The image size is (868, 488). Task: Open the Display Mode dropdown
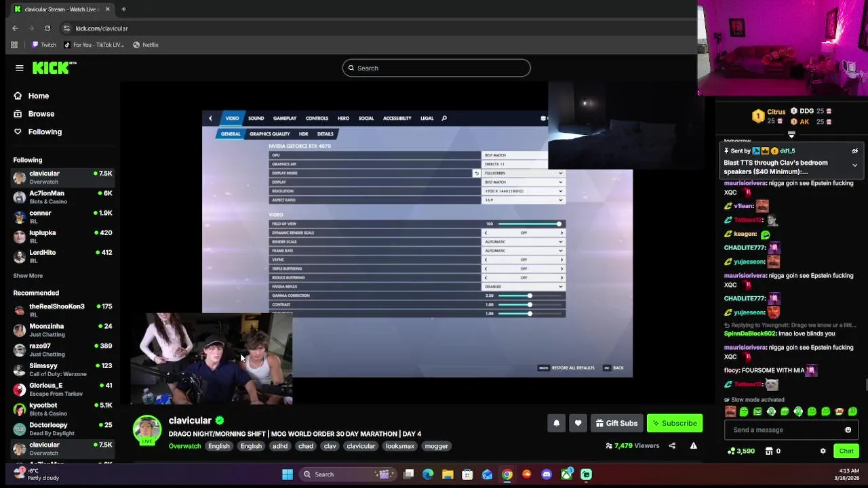click(x=523, y=173)
